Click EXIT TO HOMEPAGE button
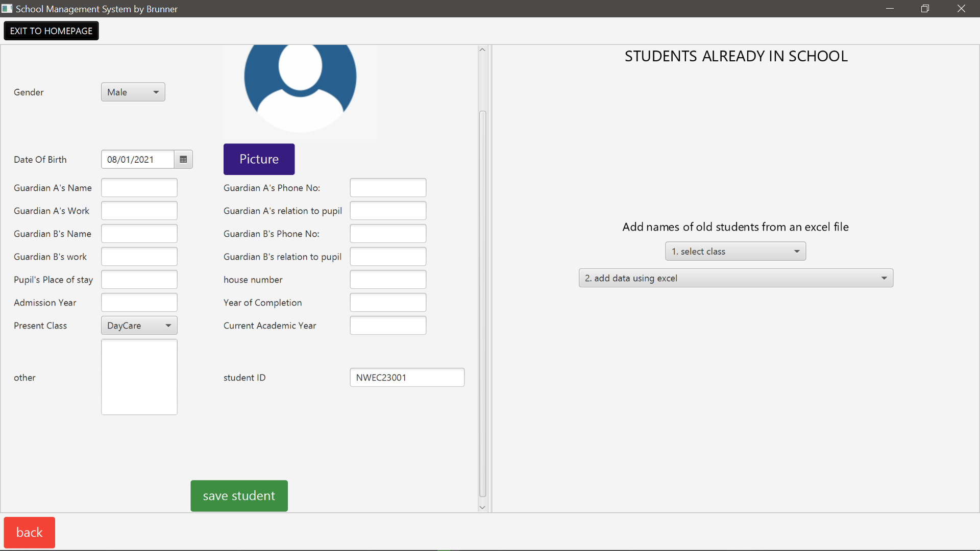The height and width of the screenshot is (551, 980). pos(51,31)
